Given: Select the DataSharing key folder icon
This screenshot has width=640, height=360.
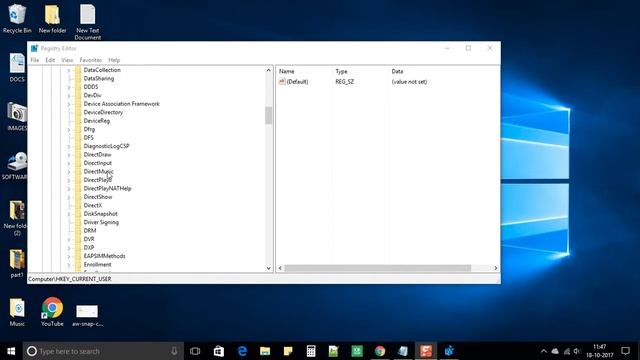Looking at the screenshot, I should 78,78.
